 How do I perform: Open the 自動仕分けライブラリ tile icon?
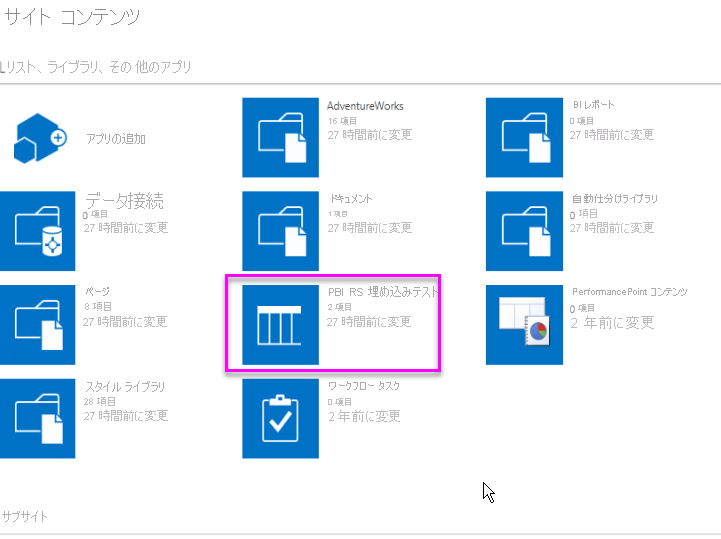click(524, 231)
